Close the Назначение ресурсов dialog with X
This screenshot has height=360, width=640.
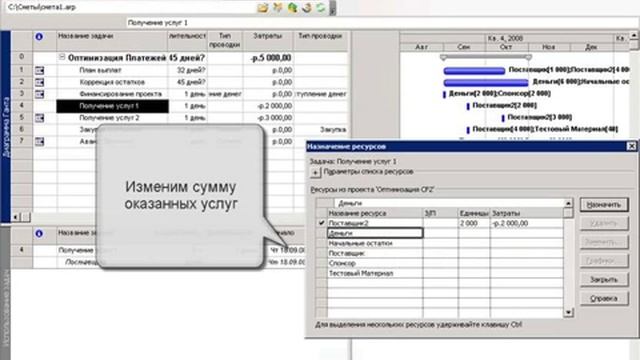point(631,146)
